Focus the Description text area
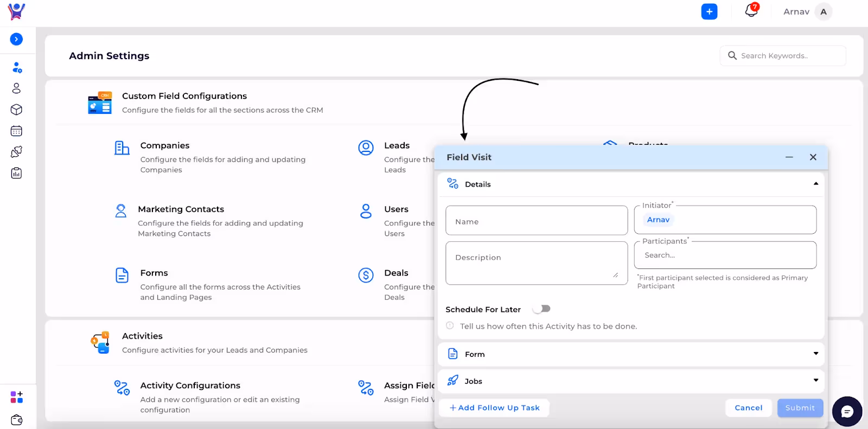868x429 pixels. [x=537, y=263]
